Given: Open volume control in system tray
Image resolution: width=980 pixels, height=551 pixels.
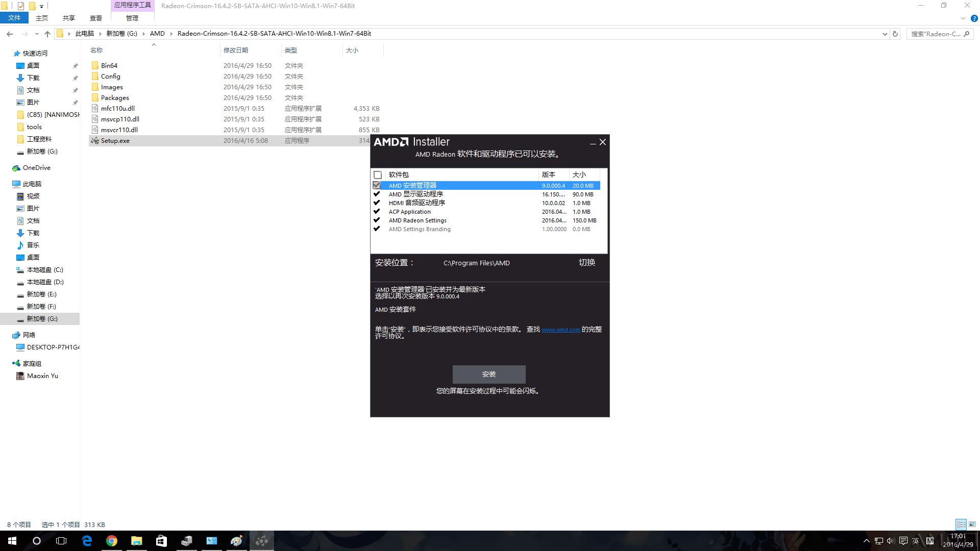Looking at the screenshot, I should point(891,541).
